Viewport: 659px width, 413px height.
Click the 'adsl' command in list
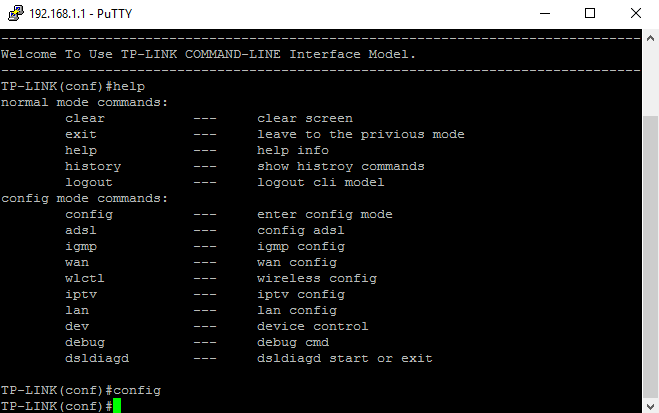click(80, 230)
